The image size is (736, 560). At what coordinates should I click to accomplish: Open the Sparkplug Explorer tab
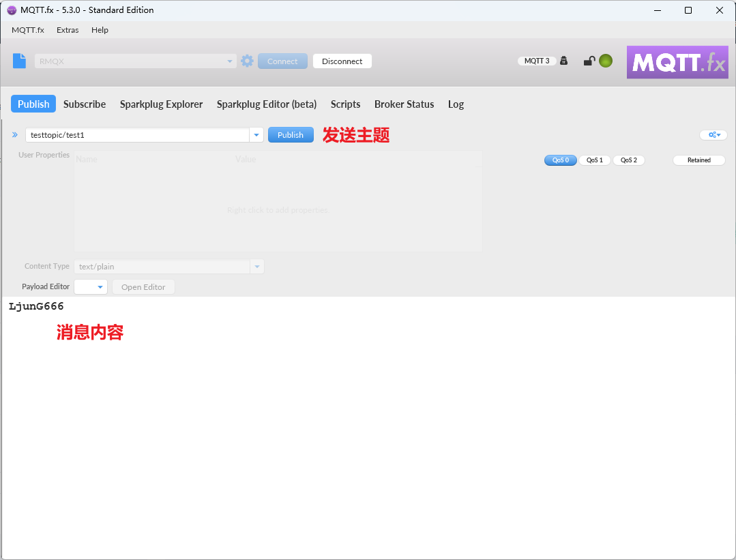(x=161, y=104)
